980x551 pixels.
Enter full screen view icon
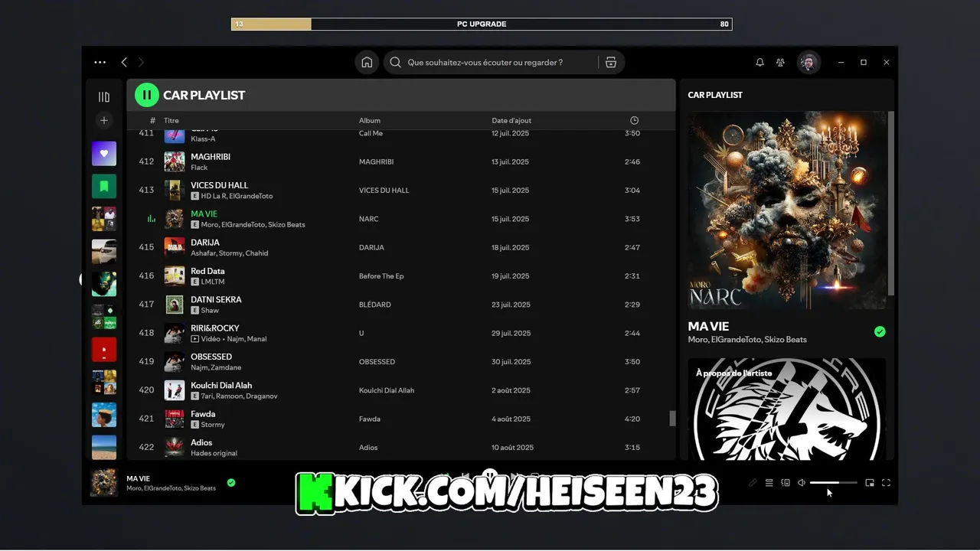click(886, 483)
